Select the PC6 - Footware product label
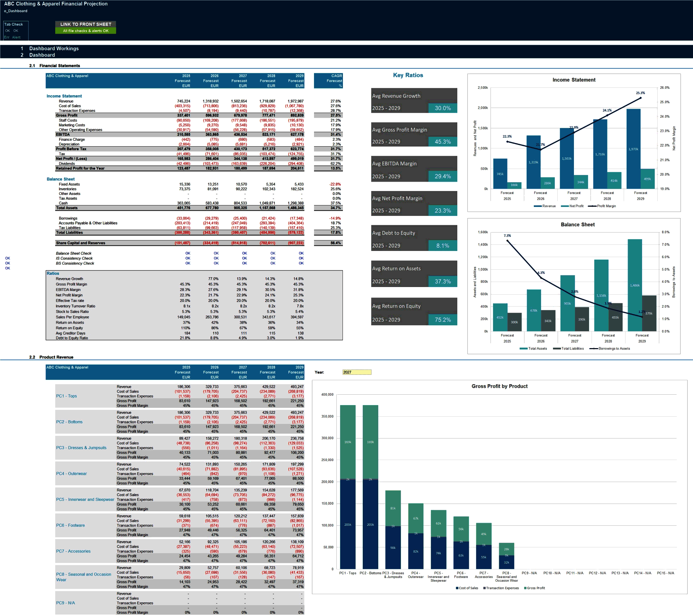 click(x=70, y=525)
